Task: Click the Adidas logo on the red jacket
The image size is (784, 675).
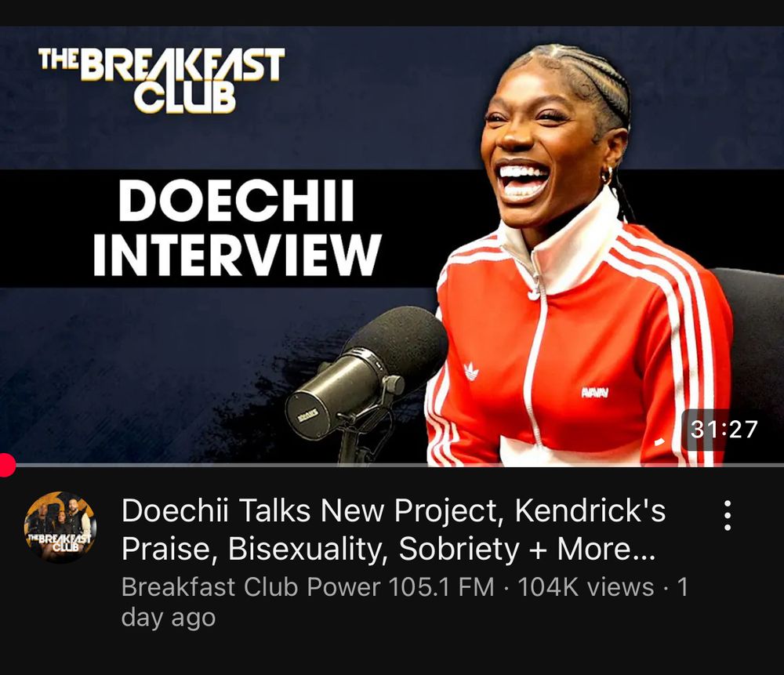Action: click(470, 372)
